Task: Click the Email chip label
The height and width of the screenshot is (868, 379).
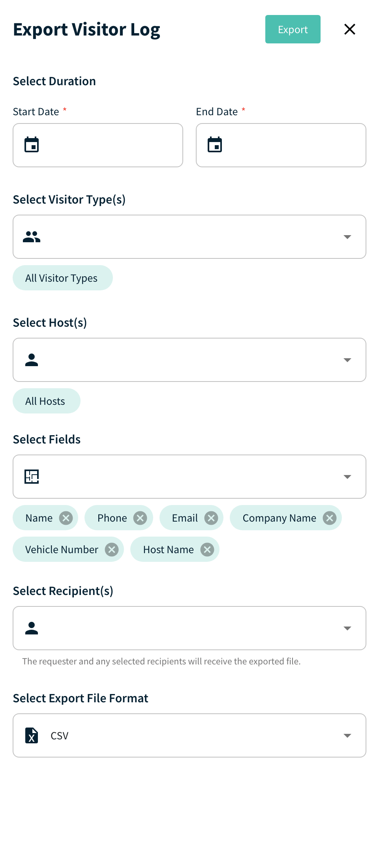Action: (185, 518)
